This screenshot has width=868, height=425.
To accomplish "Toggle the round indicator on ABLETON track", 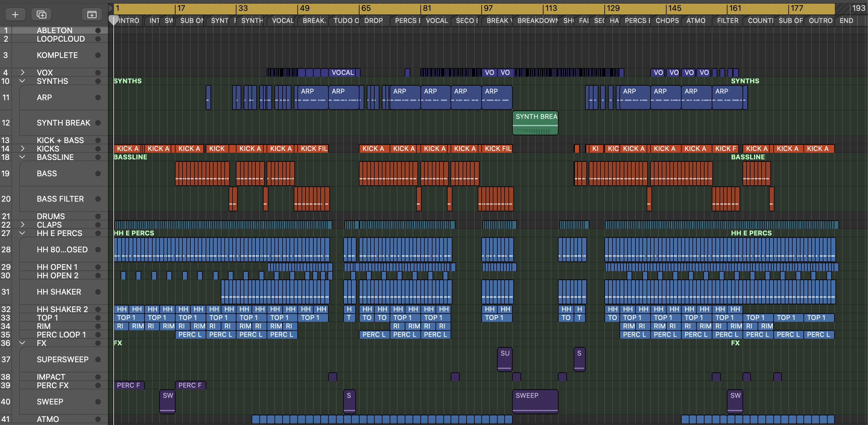I will point(98,30).
